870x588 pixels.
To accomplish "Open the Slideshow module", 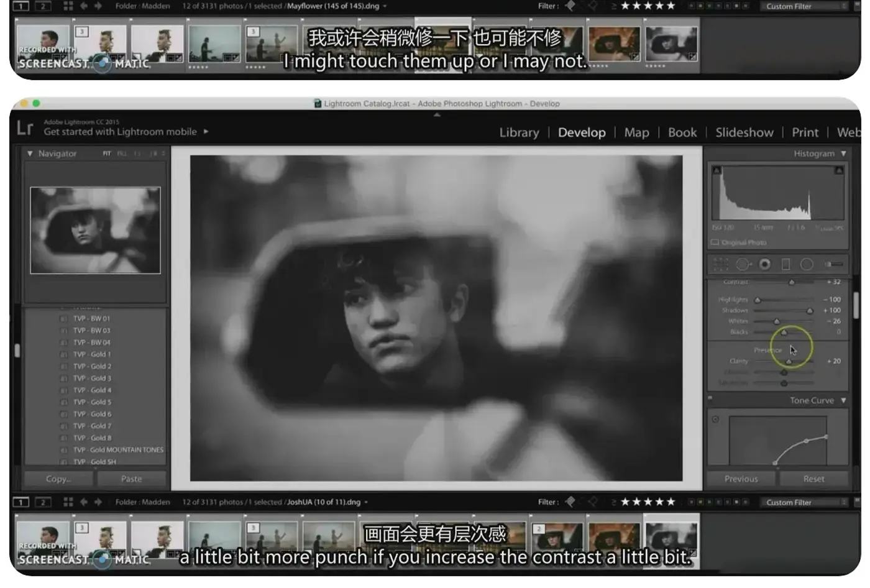I will [744, 132].
